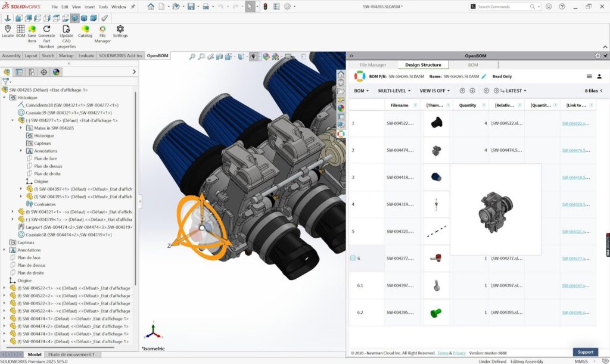The height and width of the screenshot is (364, 610).
Task: Open the Terms link
Action: pos(443,353)
